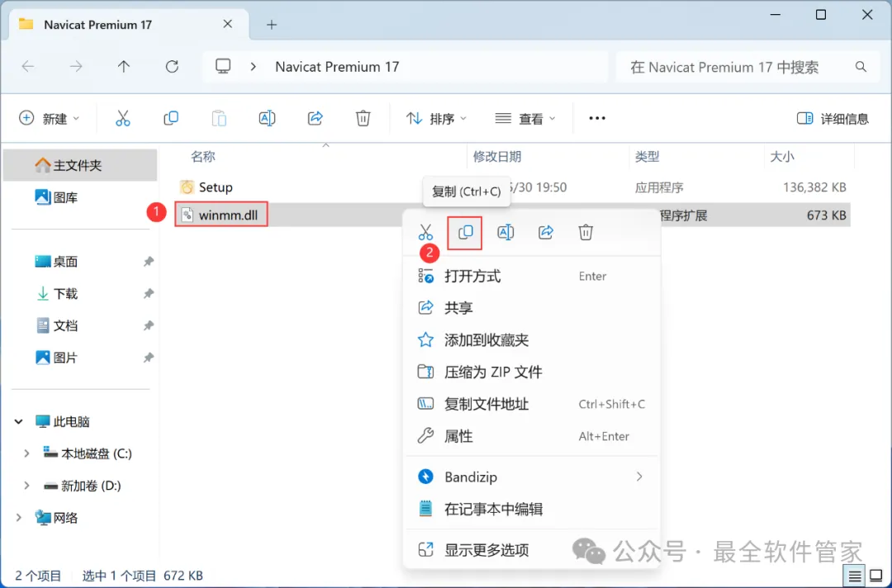Open the three-dot more options menu
This screenshot has height=588, width=892.
tap(597, 118)
